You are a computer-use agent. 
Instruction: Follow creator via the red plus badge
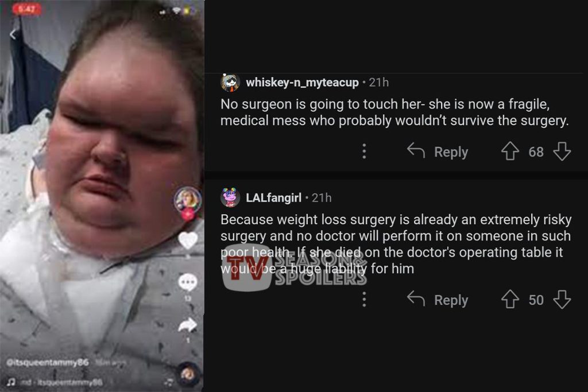coord(188,214)
